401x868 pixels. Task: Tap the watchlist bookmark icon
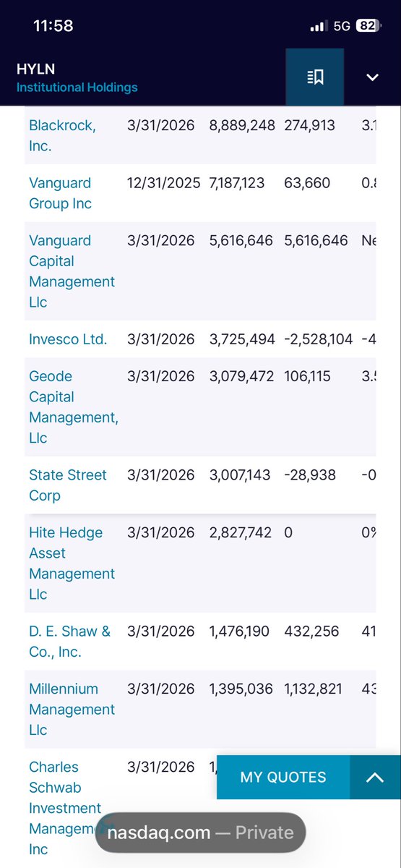[x=314, y=77]
